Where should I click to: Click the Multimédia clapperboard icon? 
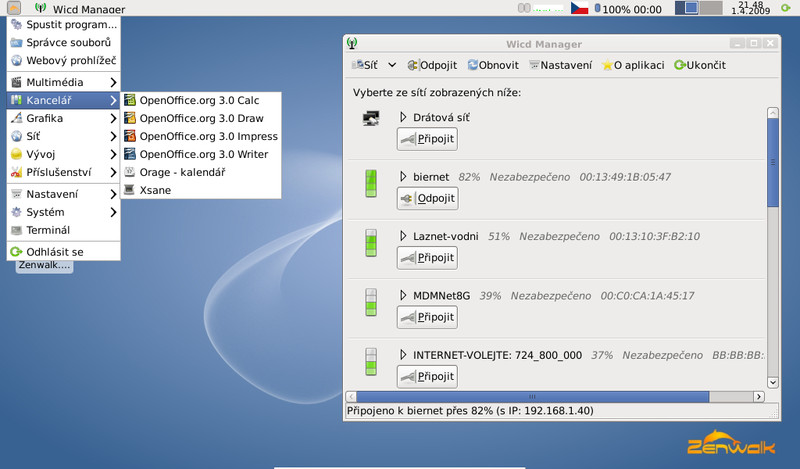(x=16, y=82)
